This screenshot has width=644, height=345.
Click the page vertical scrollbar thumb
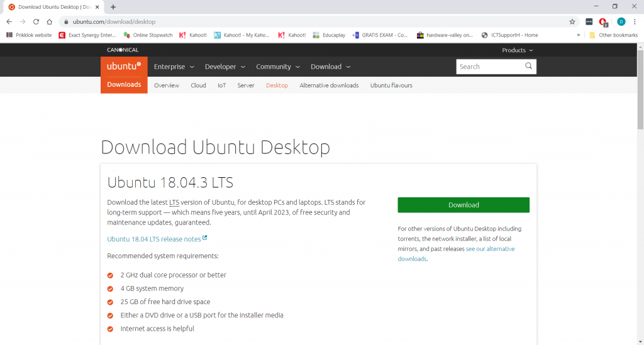tap(640, 89)
